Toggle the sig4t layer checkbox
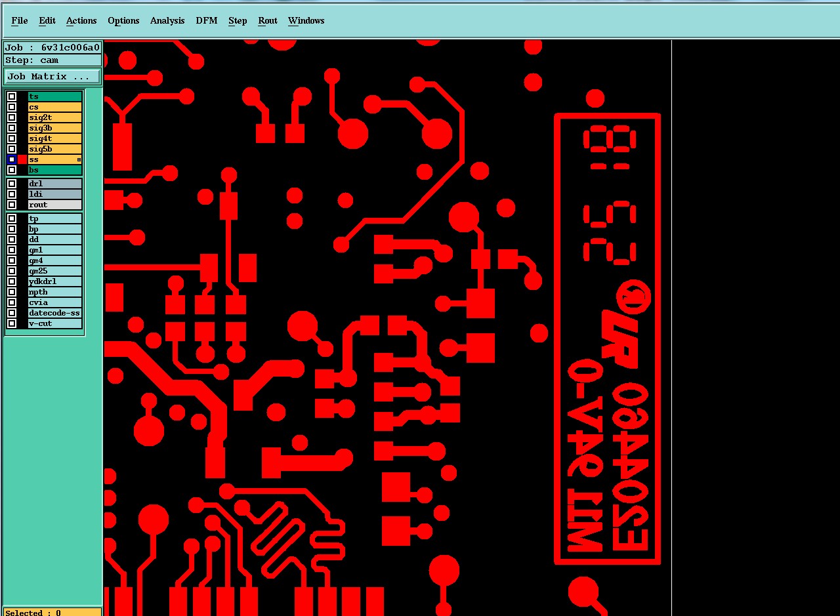Image resolution: width=840 pixels, height=616 pixels. tap(12, 138)
